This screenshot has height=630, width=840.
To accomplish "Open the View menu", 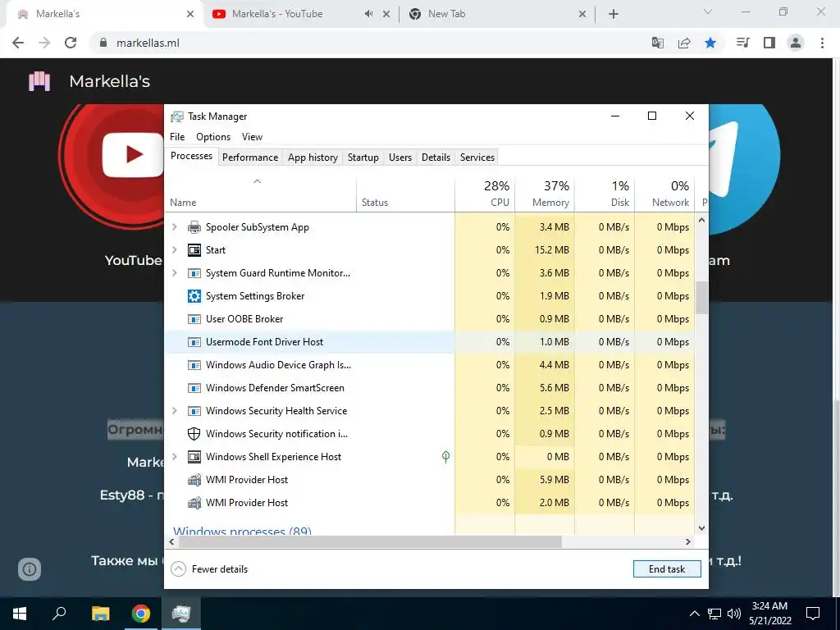I will 252,137.
